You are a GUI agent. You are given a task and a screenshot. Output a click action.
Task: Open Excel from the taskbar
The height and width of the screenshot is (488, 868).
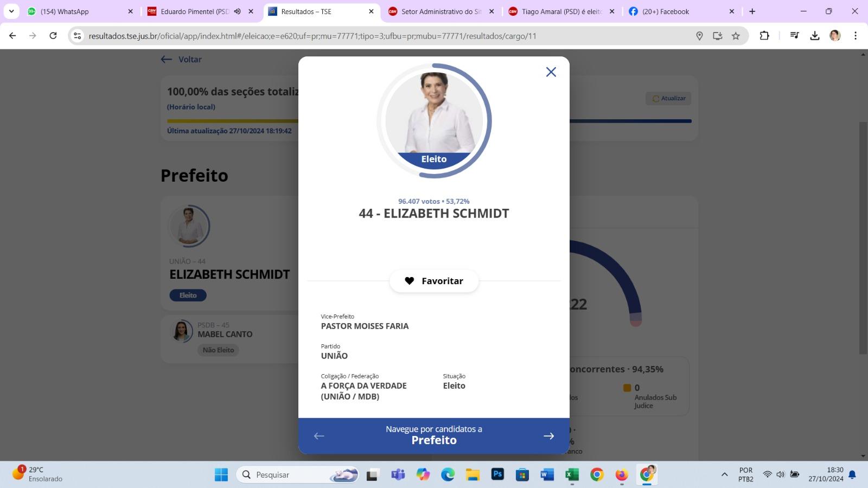point(571,474)
